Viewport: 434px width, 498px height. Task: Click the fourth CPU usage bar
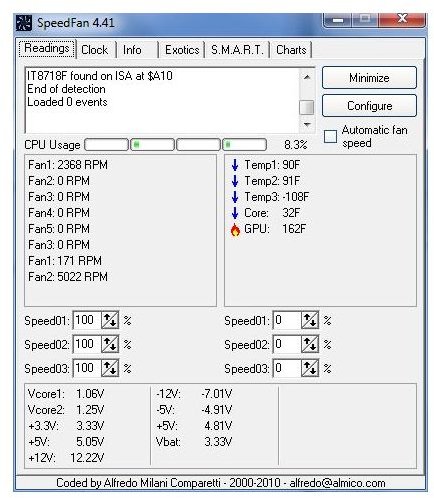pyautogui.click(x=245, y=145)
